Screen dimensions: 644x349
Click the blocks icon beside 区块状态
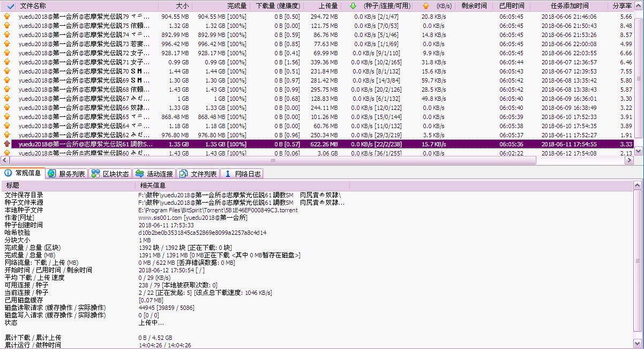pyautogui.click(x=95, y=174)
